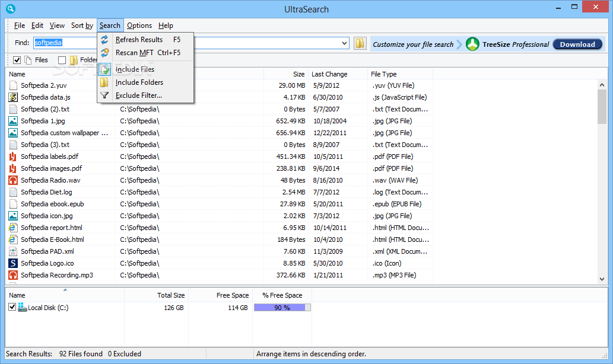The image size is (613, 364).
Task: Sort results by Last Change column header
Action: (338, 74)
